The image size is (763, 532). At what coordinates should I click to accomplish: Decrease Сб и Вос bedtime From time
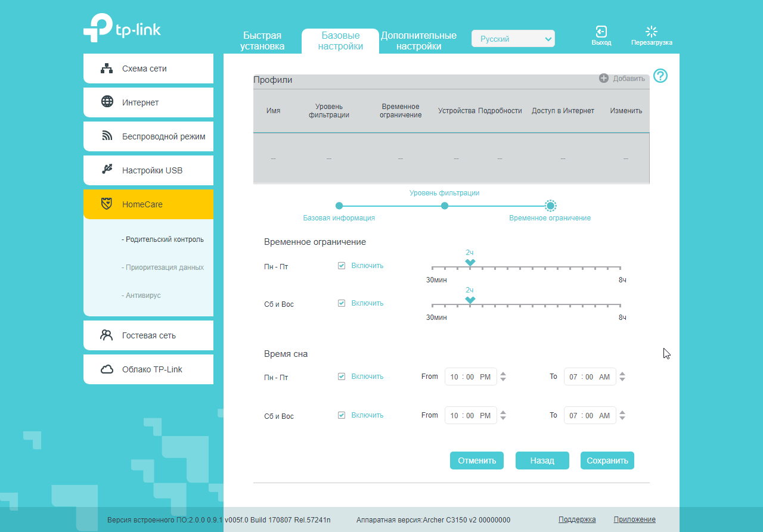503,418
